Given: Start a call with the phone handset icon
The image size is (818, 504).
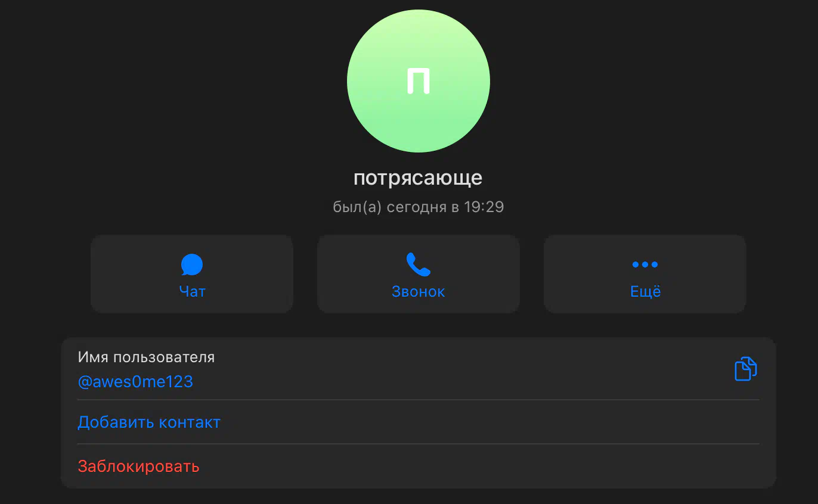Looking at the screenshot, I should 418,265.
